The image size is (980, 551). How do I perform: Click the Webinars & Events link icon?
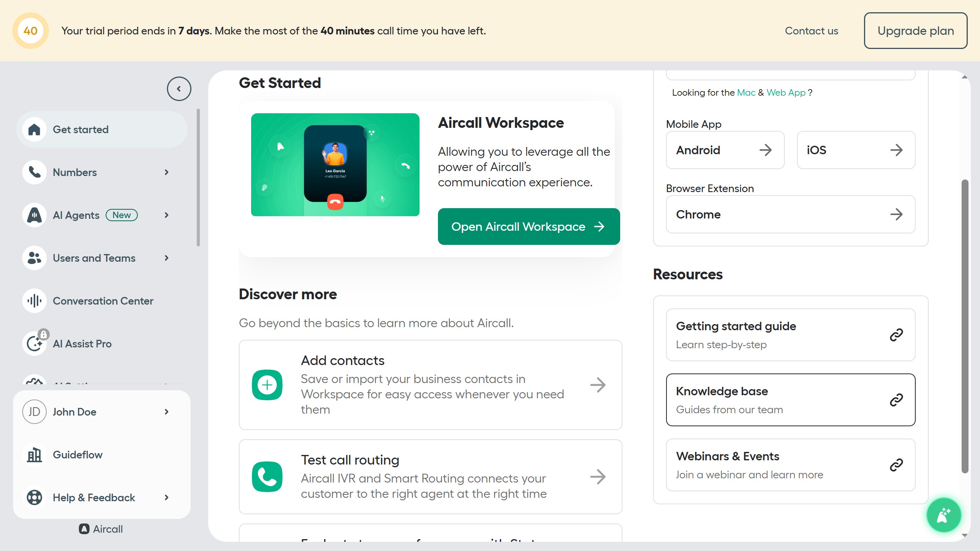[896, 465]
